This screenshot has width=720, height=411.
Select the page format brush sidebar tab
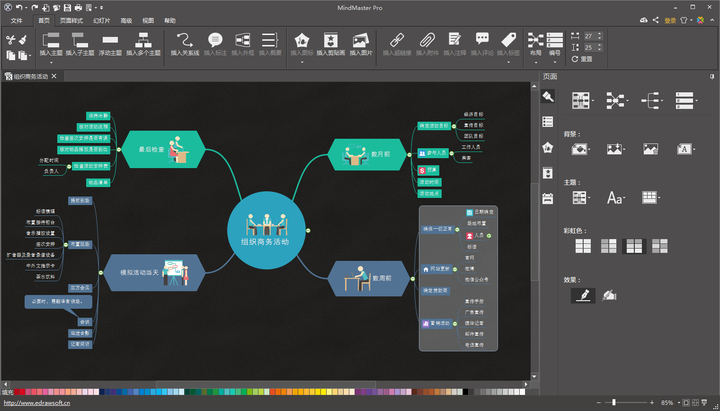tap(547, 96)
